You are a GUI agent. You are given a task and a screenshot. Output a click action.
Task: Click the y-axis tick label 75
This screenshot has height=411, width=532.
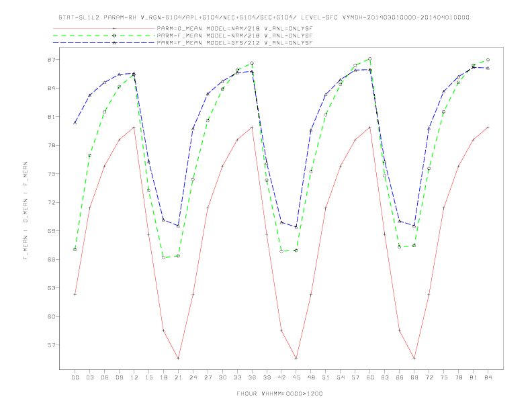(52, 174)
